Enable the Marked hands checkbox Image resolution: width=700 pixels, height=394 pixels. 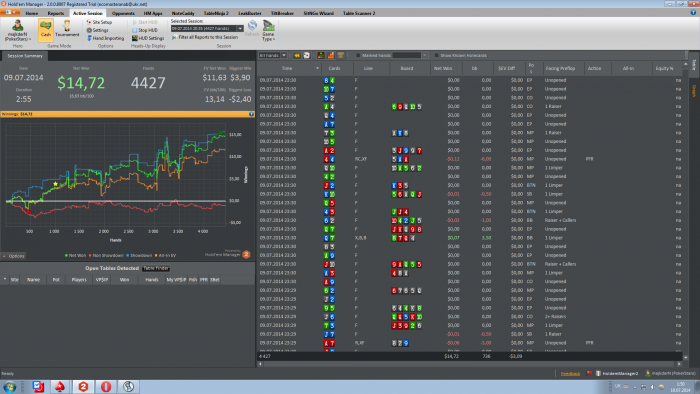pyautogui.click(x=358, y=55)
